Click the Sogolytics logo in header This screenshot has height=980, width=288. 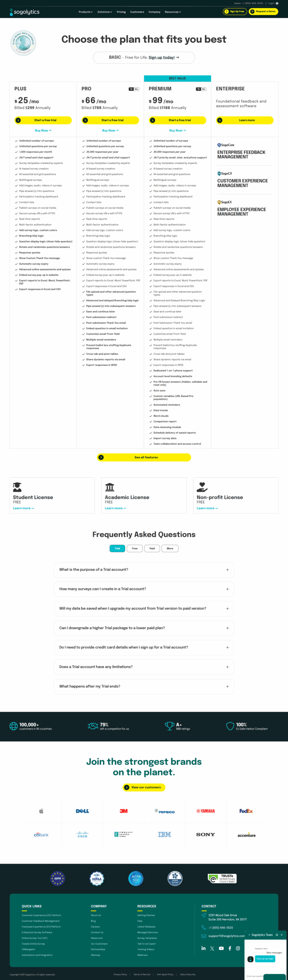pos(24,12)
